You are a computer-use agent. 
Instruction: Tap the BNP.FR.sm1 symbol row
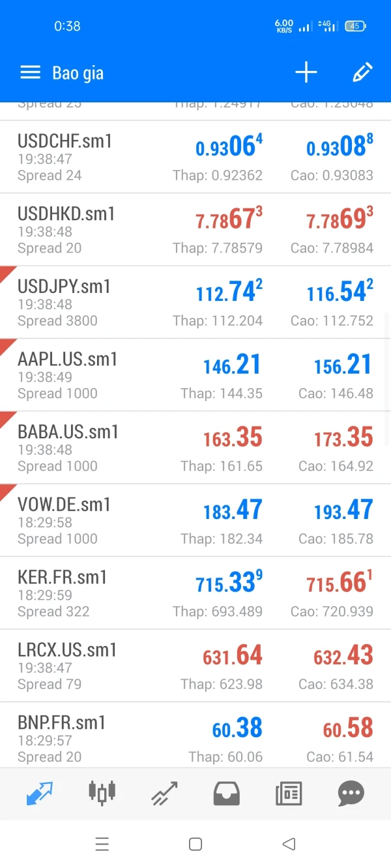click(x=195, y=736)
